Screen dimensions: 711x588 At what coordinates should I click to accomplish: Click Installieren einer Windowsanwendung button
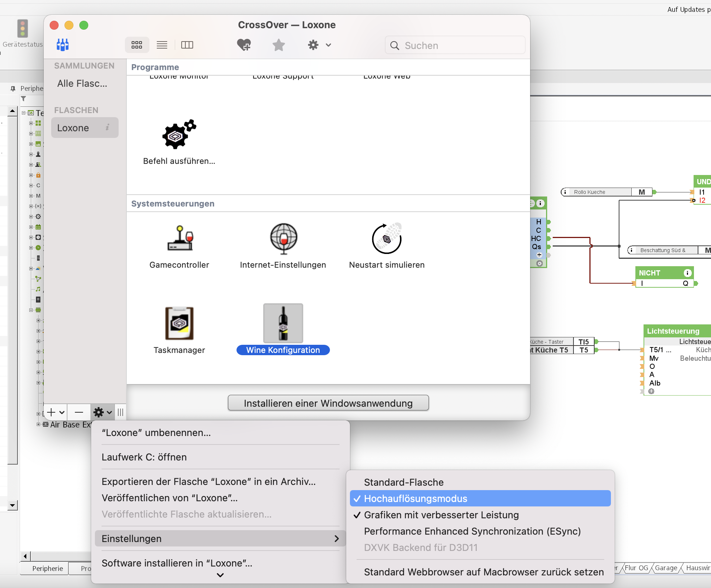pyautogui.click(x=328, y=403)
